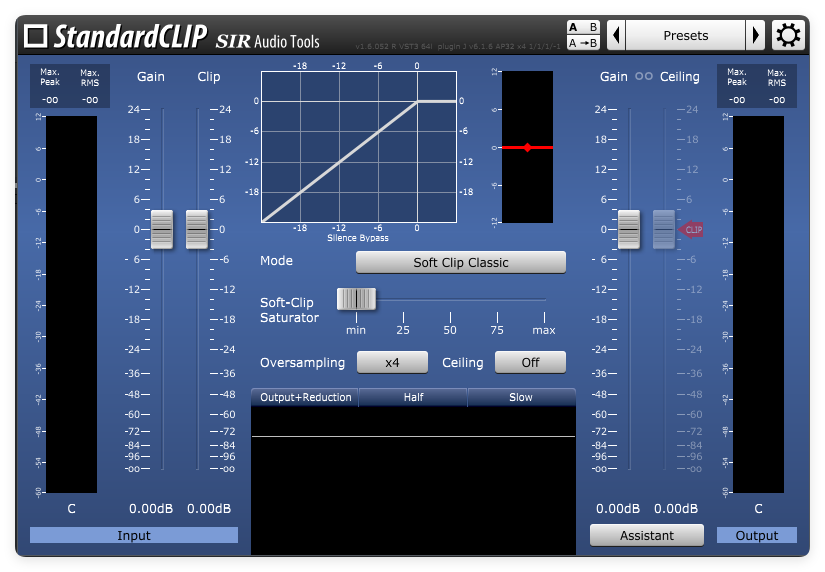Viewport: 825px width, 572px height.
Task: Click the input Clip fader handle
Action: [x=197, y=229]
